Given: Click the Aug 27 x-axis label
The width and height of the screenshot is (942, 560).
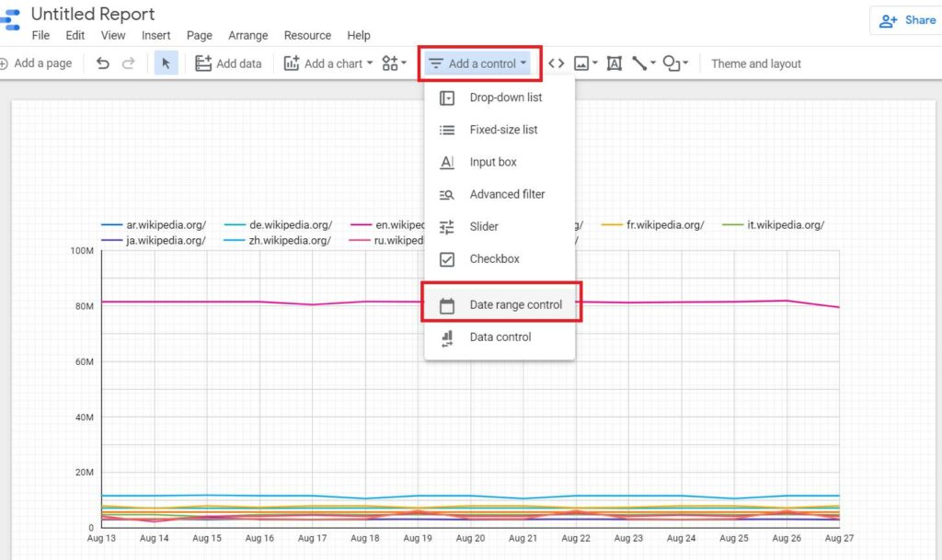Looking at the screenshot, I should pos(839,539).
